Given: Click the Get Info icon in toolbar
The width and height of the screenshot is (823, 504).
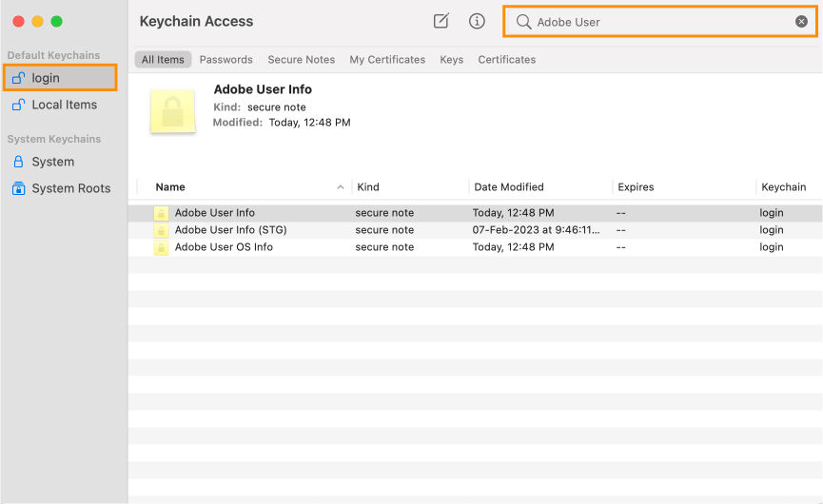Looking at the screenshot, I should [477, 21].
